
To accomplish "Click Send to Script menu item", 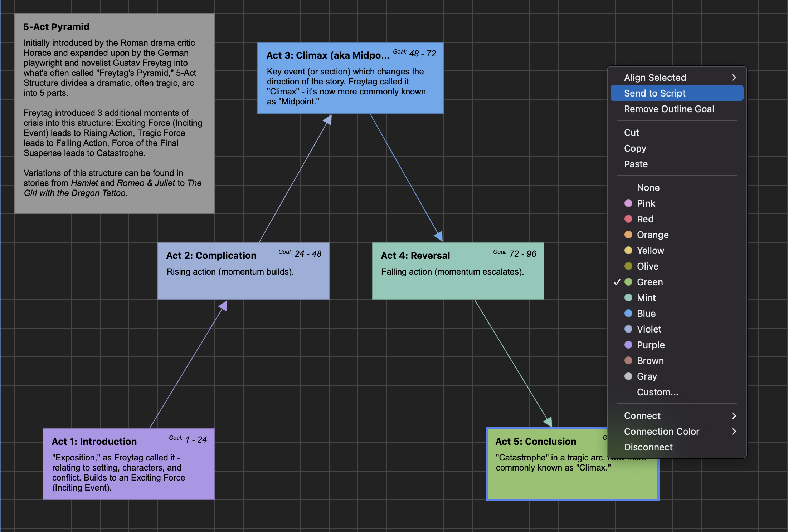I will click(655, 93).
